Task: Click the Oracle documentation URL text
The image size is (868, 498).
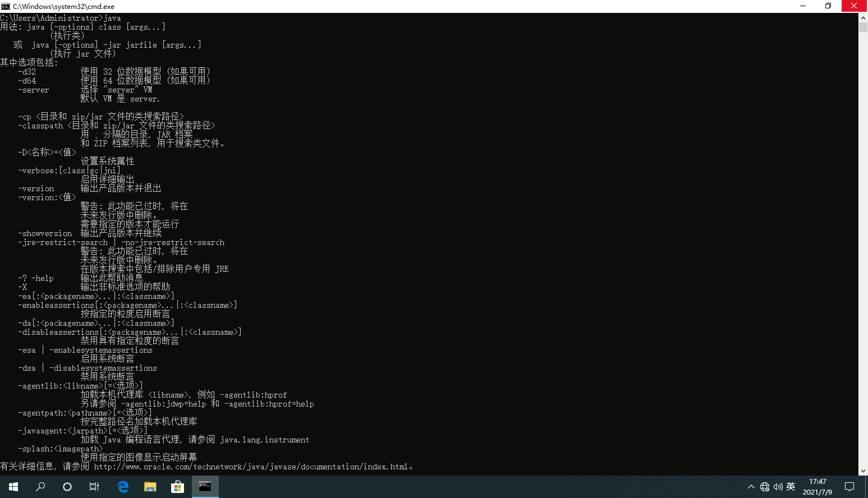Action: [251, 467]
